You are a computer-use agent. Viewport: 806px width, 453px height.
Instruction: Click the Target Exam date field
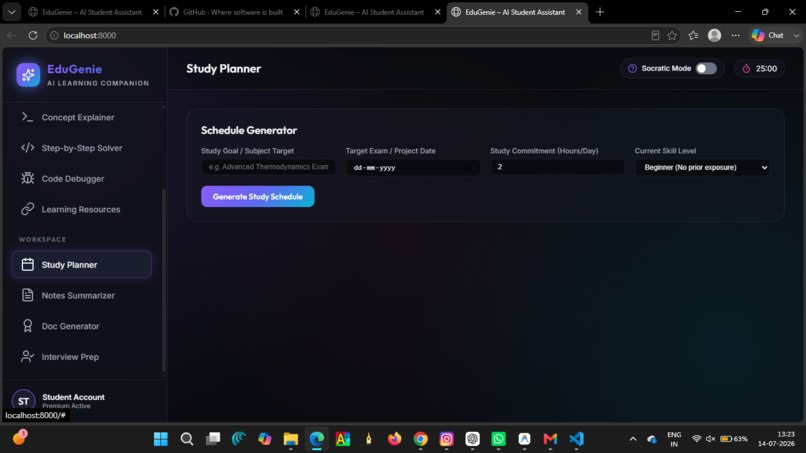click(x=413, y=168)
